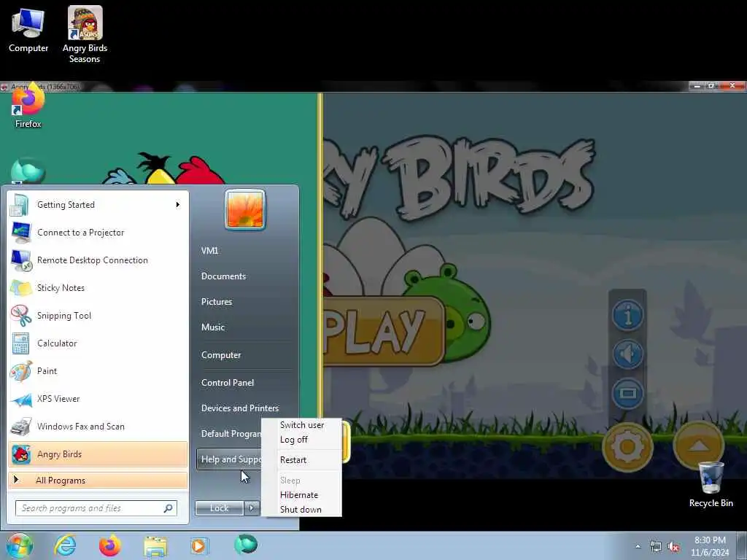The image size is (747, 560).
Task: Click the clock showing 8:30 PM
Action: (x=710, y=546)
